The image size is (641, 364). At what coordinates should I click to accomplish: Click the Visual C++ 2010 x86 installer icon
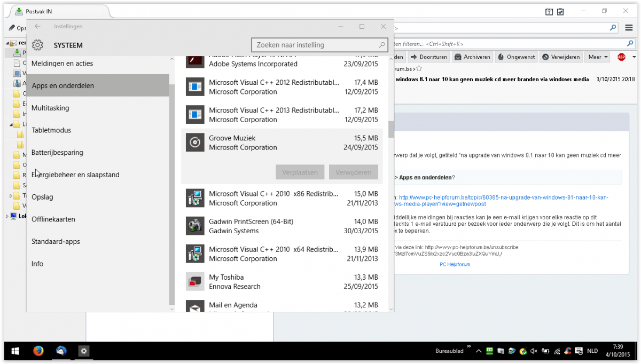tap(195, 198)
